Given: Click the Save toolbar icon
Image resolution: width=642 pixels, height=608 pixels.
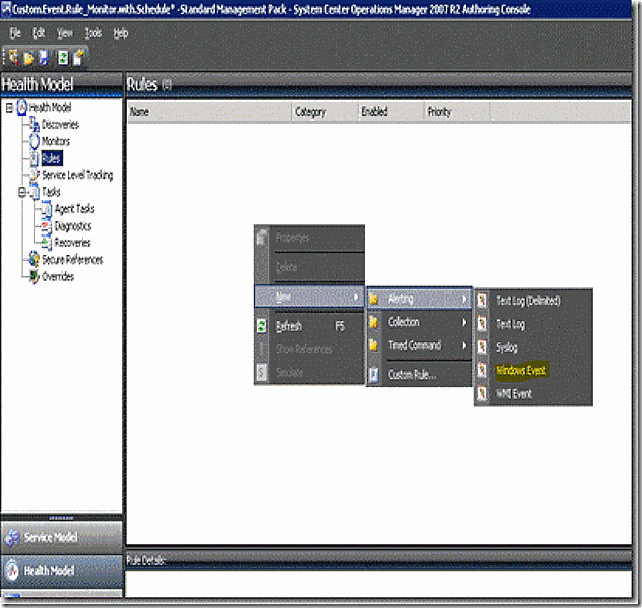Looking at the screenshot, I should pyautogui.click(x=44, y=58).
